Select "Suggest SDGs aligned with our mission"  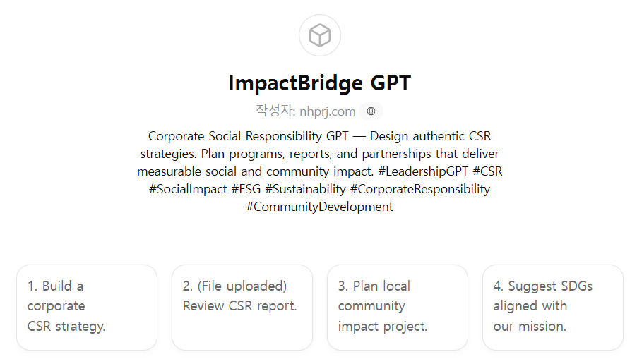[x=553, y=307]
